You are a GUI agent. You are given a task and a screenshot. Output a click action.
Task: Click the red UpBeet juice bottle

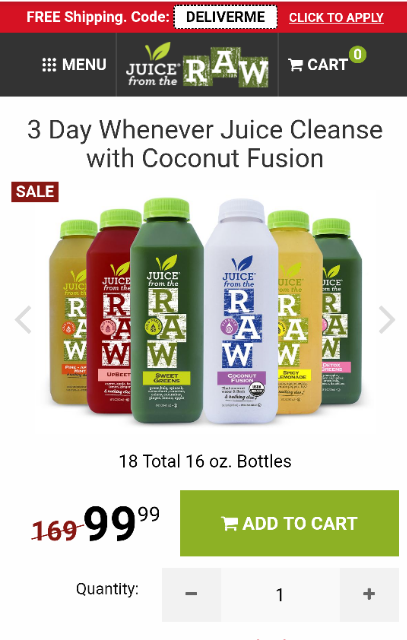point(109,311)
